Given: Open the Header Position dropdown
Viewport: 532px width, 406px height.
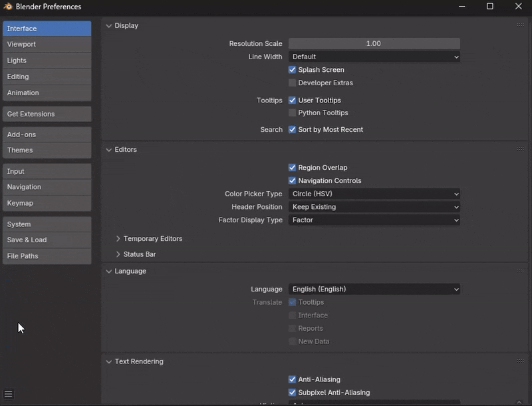Looking at the screenshot, I should pyautogui.click(x=374, y=207).
